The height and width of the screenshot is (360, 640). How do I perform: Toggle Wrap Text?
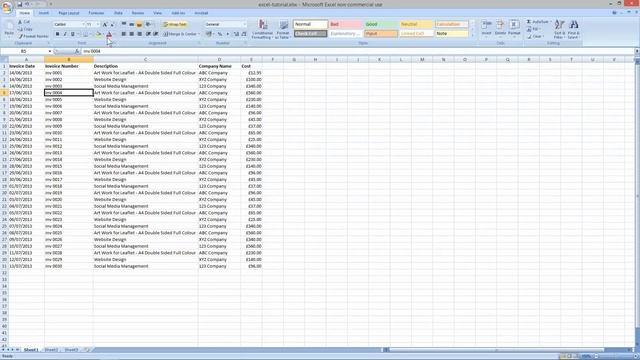(x=175, y=24)
